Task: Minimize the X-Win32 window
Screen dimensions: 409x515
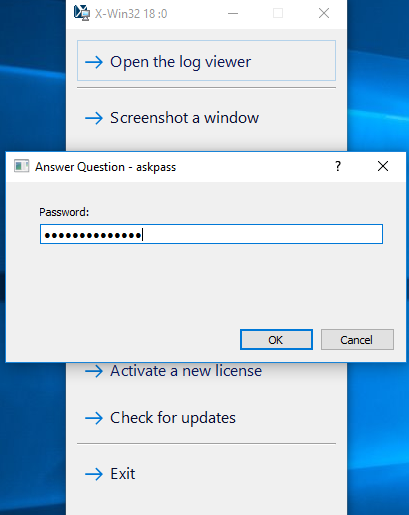Action: click(x=233, y=13)
